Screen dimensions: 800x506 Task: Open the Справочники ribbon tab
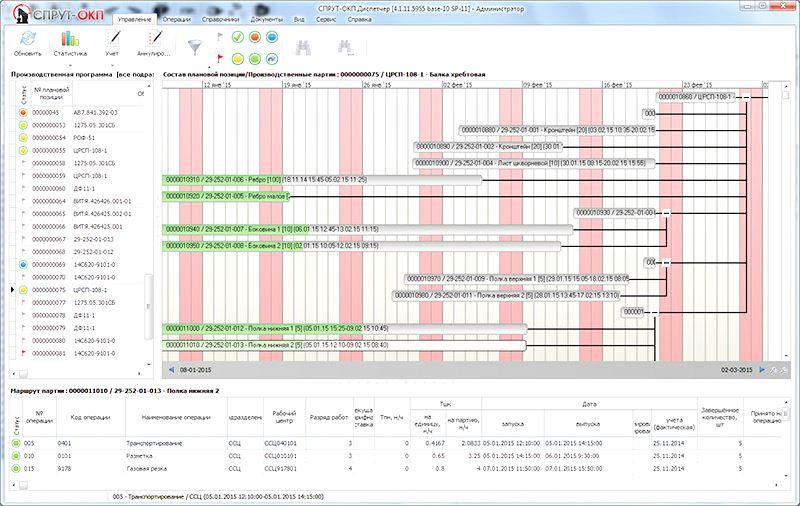click(220, 19)
